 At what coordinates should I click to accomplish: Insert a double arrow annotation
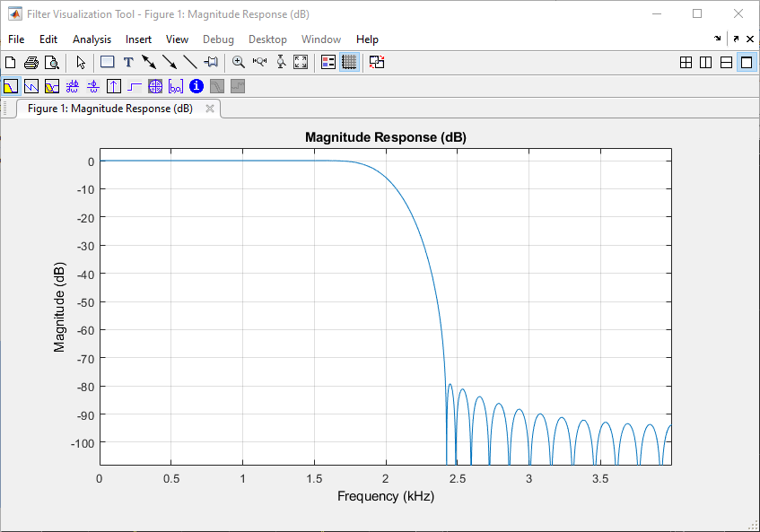click(149, 62)
